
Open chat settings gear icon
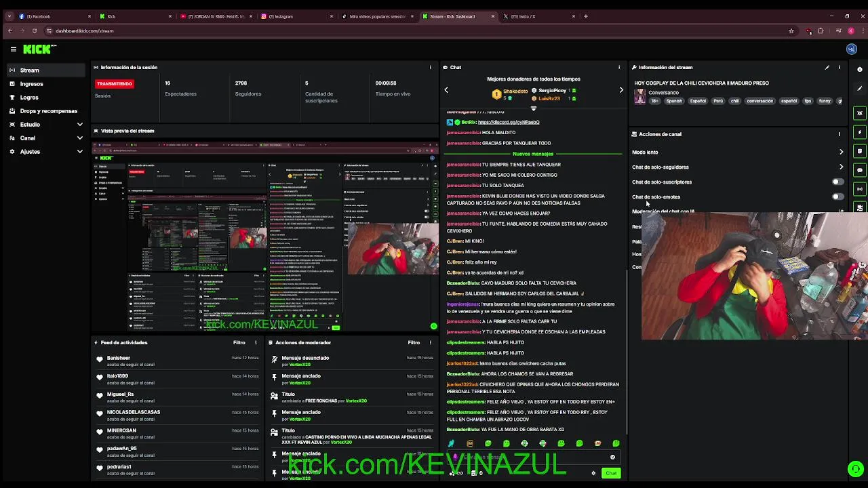593,473
